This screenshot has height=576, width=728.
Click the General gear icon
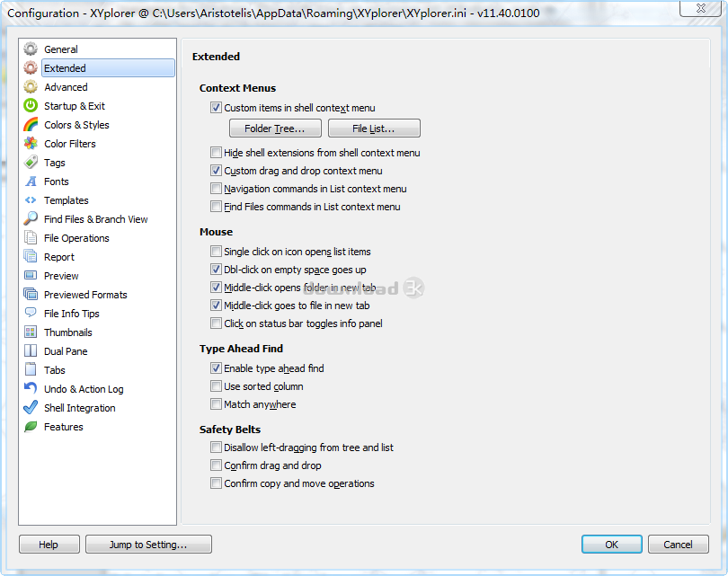coord(31,49)
